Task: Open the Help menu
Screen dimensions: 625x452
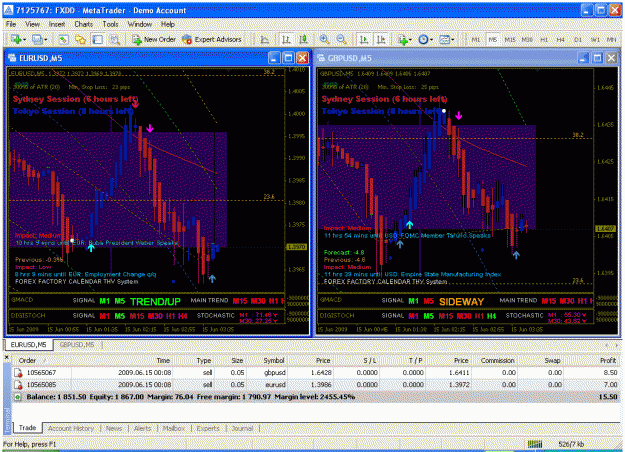Action: click(168, 24)
